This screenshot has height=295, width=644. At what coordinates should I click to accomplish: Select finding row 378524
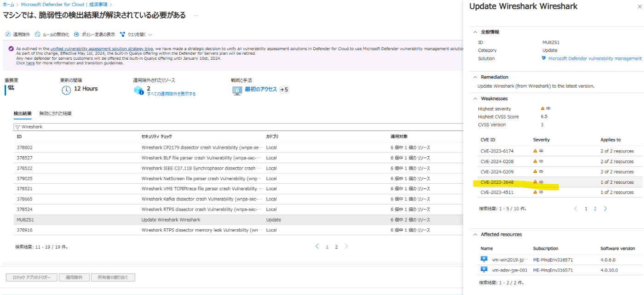pos(238,210)
